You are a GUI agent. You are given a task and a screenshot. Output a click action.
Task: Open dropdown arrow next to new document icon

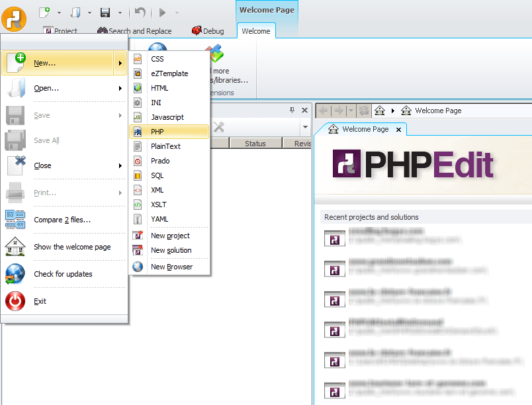(x=59, y=13)
